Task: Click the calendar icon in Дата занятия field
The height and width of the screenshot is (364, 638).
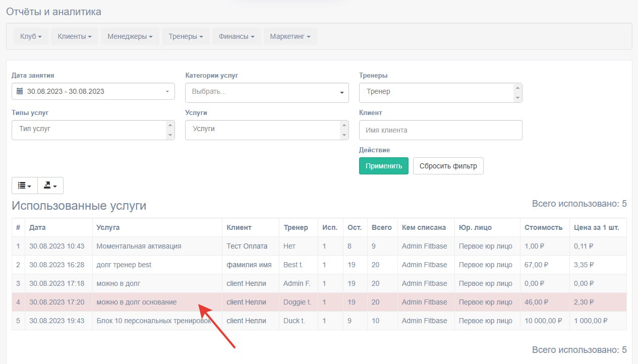Action: (x=20, y=91)
